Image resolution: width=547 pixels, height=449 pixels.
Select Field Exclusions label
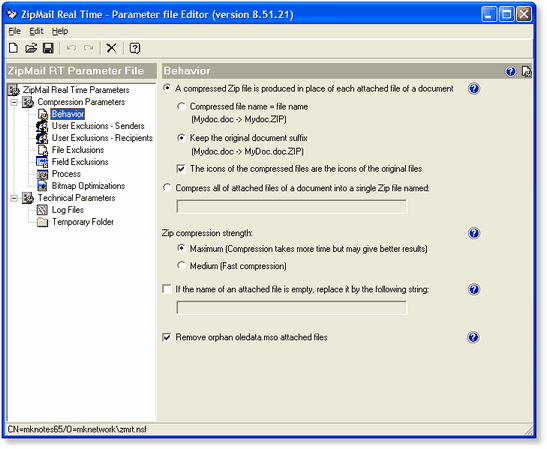pos(80,162)
